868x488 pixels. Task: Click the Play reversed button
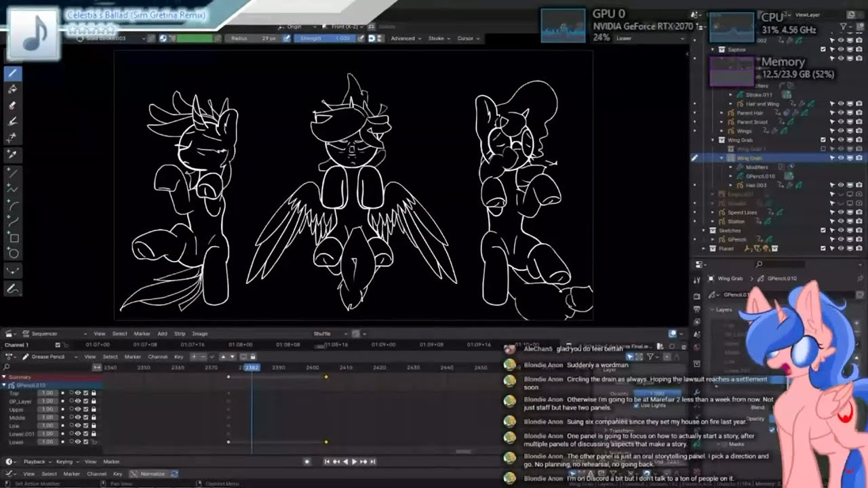pyautogui.click(x=345, y=462)
